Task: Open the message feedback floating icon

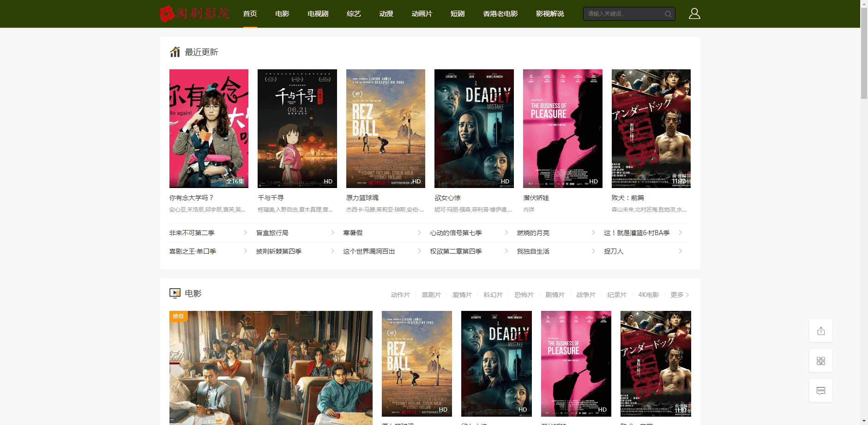Action: [821, 391]
